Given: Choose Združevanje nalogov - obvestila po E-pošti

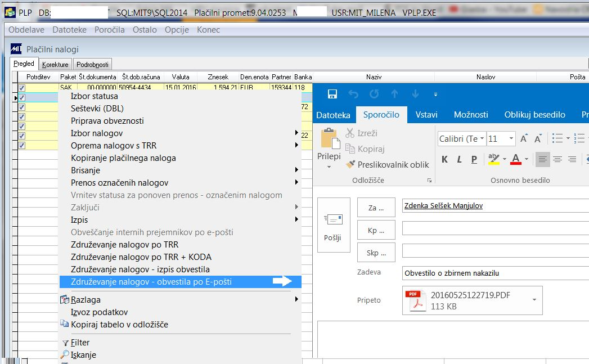Looking at the screenshot, I should click(181, 282).
